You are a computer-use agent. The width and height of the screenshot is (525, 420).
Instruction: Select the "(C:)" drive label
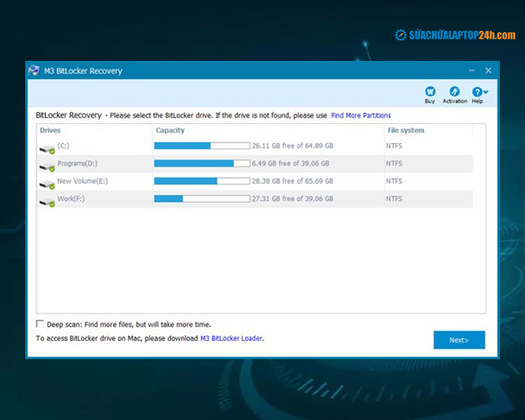tap(63, 146)
